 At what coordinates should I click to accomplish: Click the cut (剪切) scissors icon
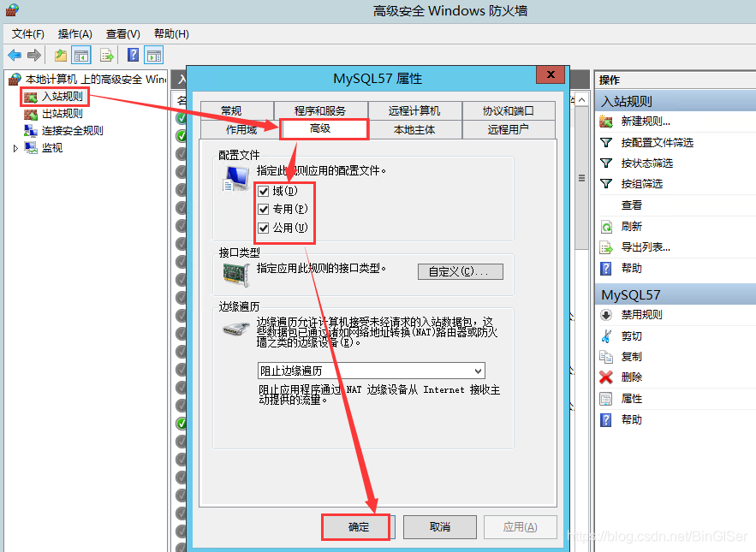click(x=606, y=336)
